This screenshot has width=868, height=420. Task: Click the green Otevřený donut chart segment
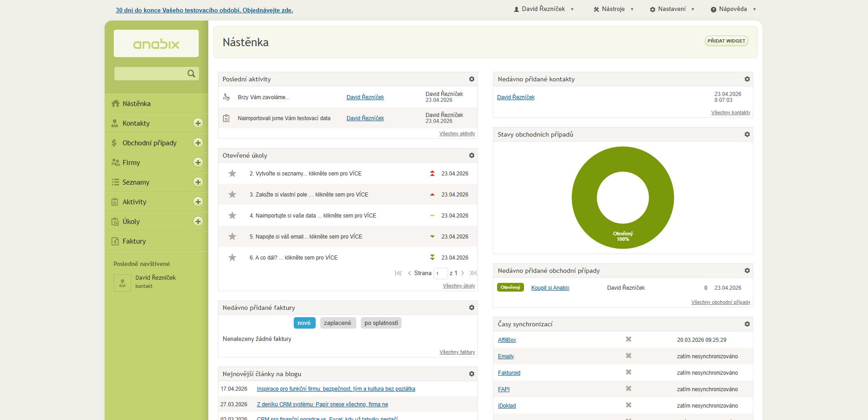(x=623, y=236)
